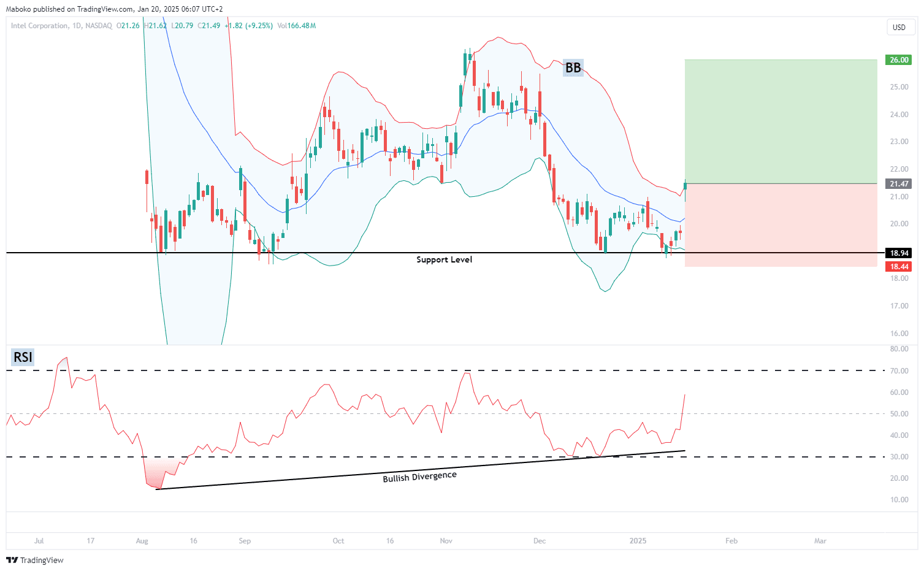The width and height of the screenshot is (924, 571).
Task: Select the 26.00 target price label
Action: tap(899, 60)
